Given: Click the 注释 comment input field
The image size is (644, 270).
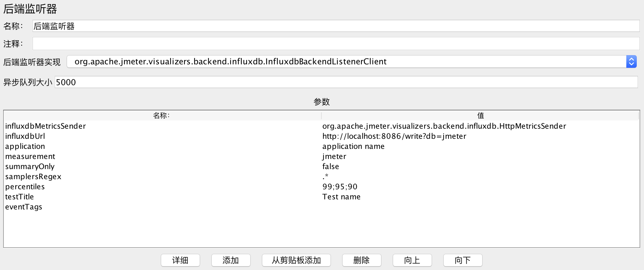Looking at the screenshot, I should coord(336,44).
